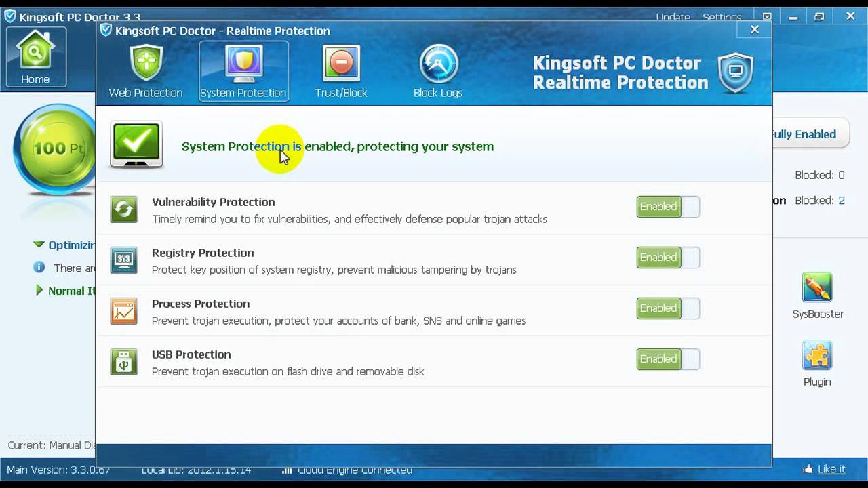Click the Process Protection heading text
The width and height of the screenshot is (868, 488).
[x=201, y=304]
